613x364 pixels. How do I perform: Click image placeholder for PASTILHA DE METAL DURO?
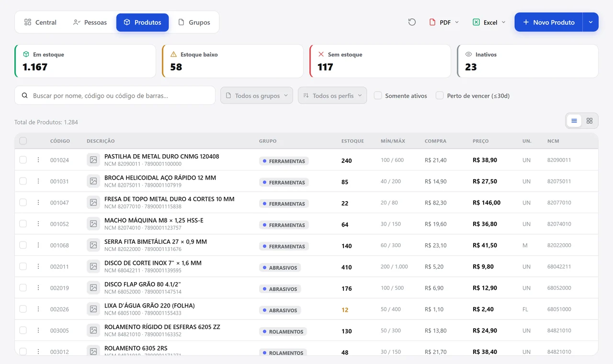click(x=93, y=159)
